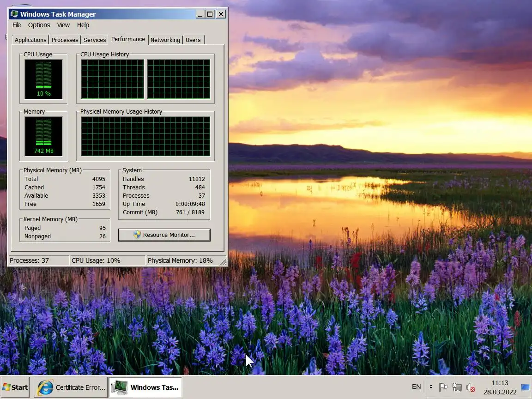Open the Options menu

tap(39, 25)
